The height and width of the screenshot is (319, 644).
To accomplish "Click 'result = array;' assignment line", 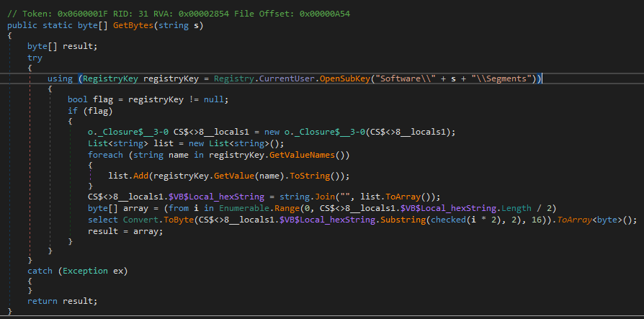I will click(x=125, y=231).
